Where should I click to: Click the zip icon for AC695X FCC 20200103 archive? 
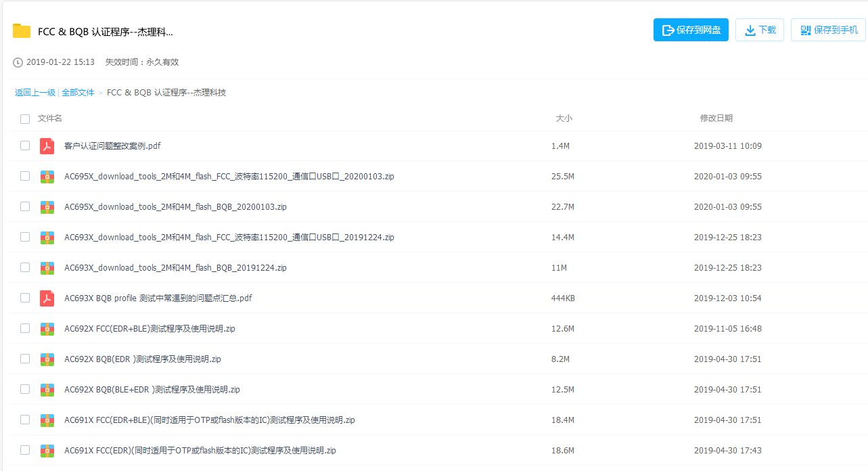click(x=47, y=176)
